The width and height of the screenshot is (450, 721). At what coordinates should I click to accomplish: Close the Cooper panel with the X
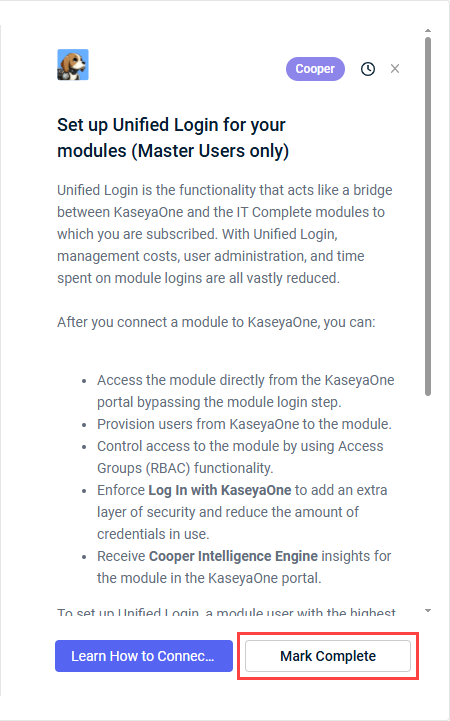395,69
